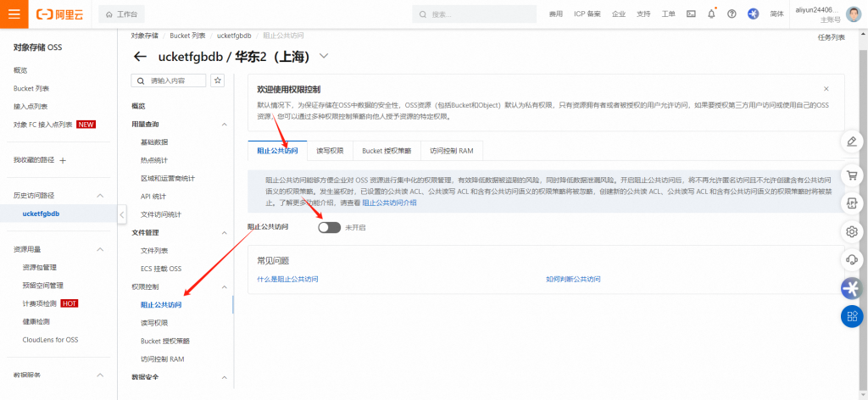The height and width of the screenshot is (400, 868).
Task: Open 概览 in the left OSS sidebar
Action: pyautogui.click(x=20, y=70)
